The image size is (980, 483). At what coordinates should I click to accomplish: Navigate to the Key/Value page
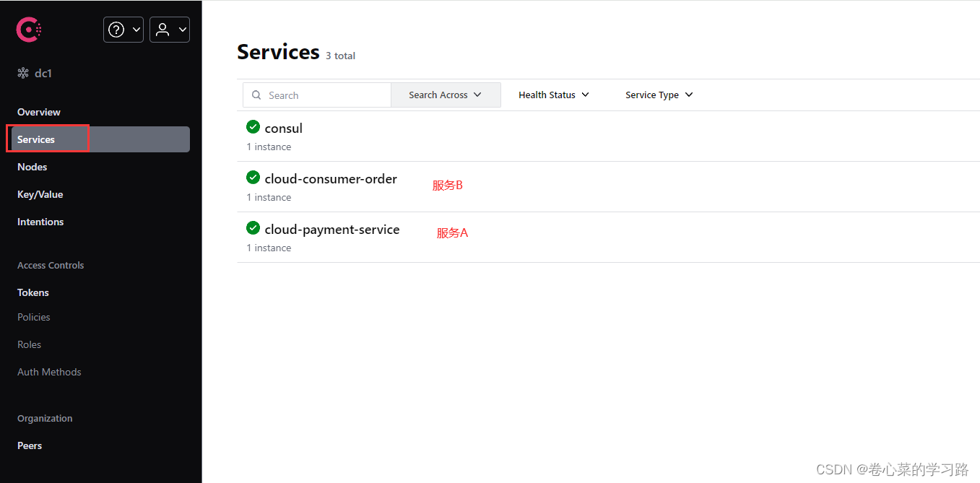coord(41,194)
